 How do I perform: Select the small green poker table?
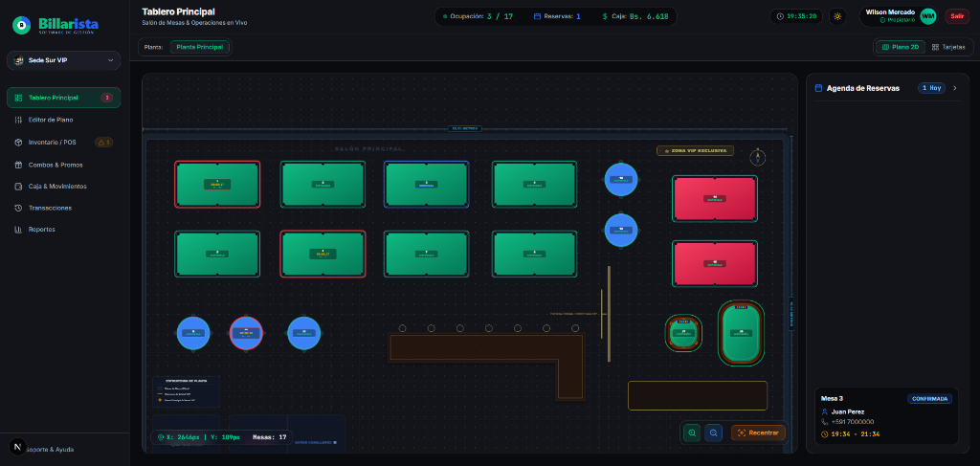683,333
